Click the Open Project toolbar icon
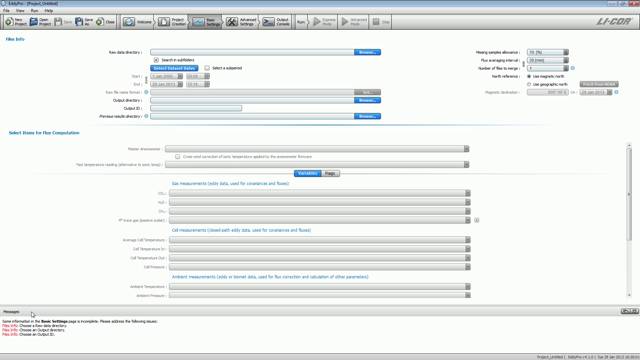 [33, 22]
